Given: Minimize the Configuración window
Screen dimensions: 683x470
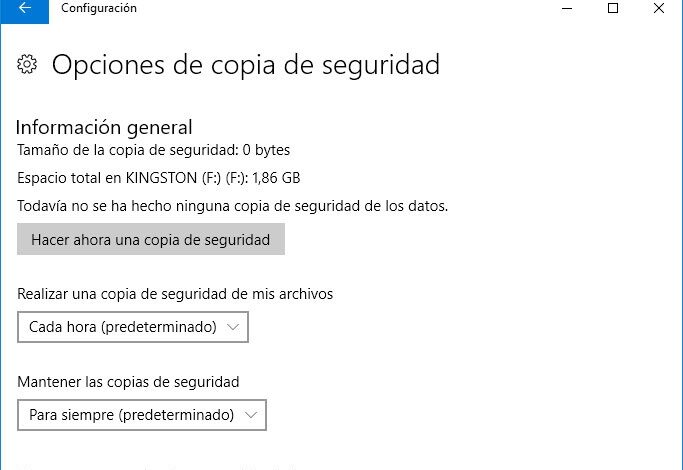Looking at the screenshot, I should point(567,8).
